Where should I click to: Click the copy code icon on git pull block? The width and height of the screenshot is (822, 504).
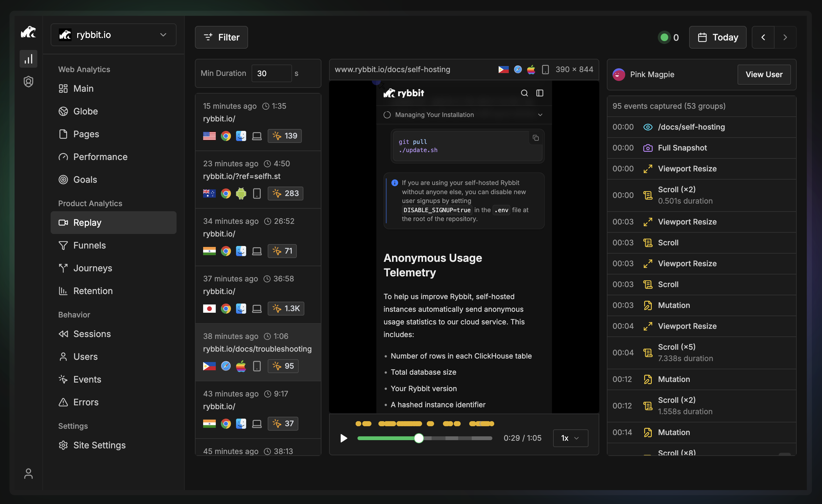pyautogui.click(x=535, y=138)
